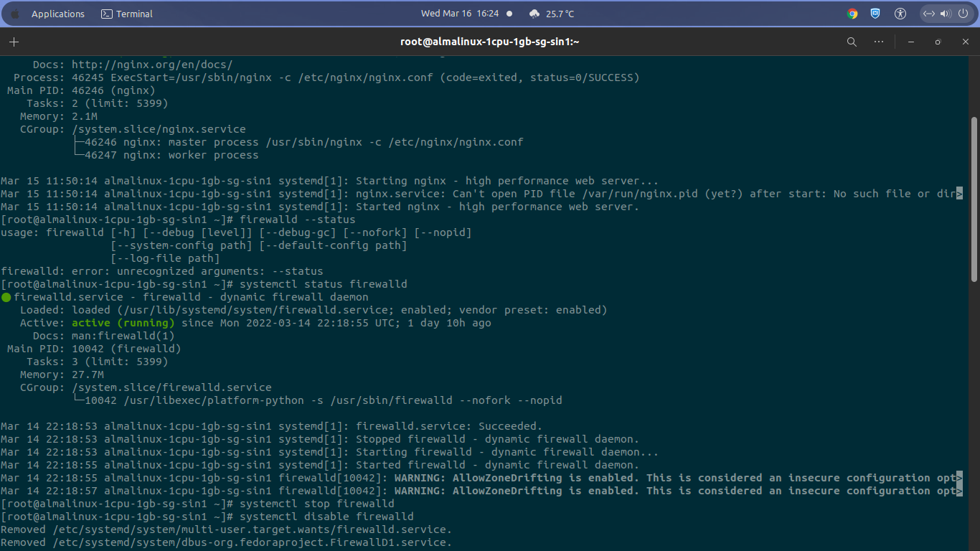The width and height of the screenshot is (980, 551).
Task: Click 'firewalld: error: unrecognized arguments: --status'
Action: [x=162, y=271]
